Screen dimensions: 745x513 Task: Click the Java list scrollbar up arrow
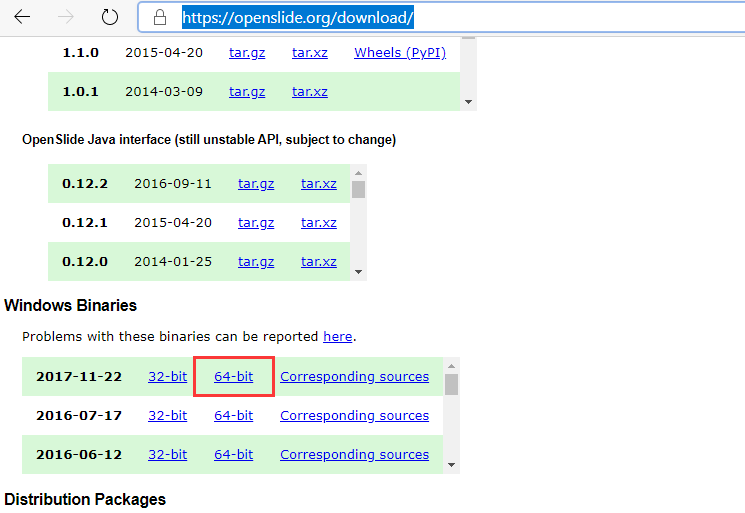pos(359,173)
